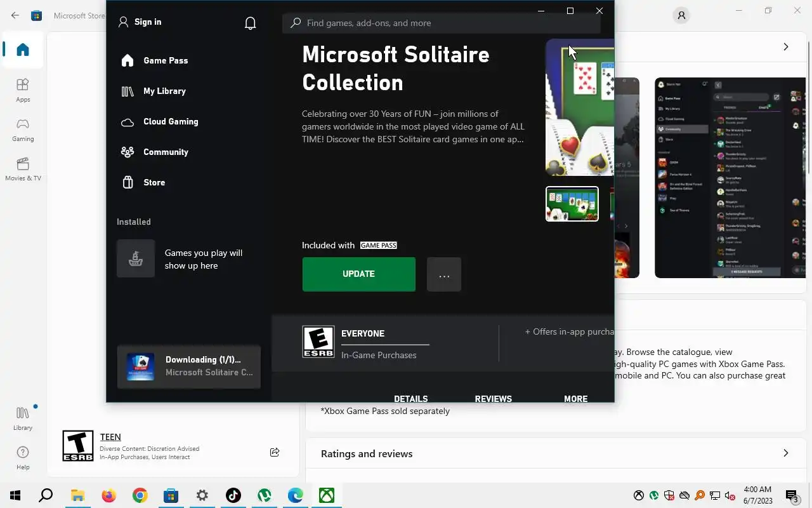
Task: Open Settings from taskbar gear
Action: [202, 495]
